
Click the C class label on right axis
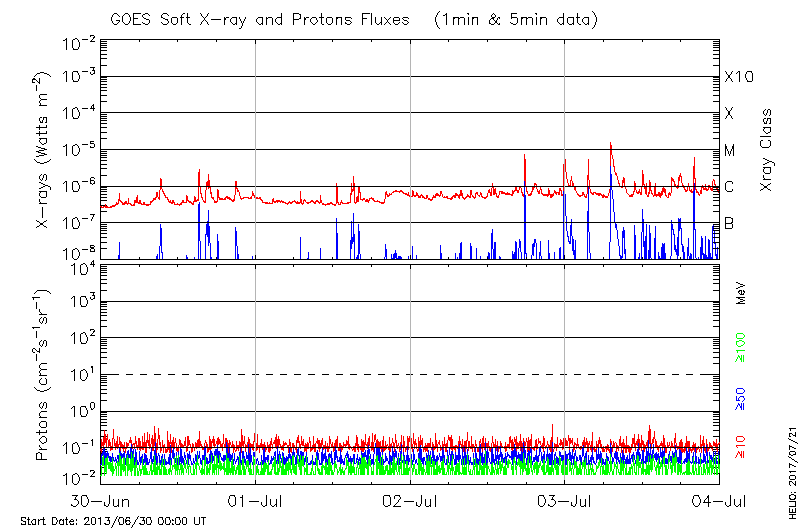point(730,187)
